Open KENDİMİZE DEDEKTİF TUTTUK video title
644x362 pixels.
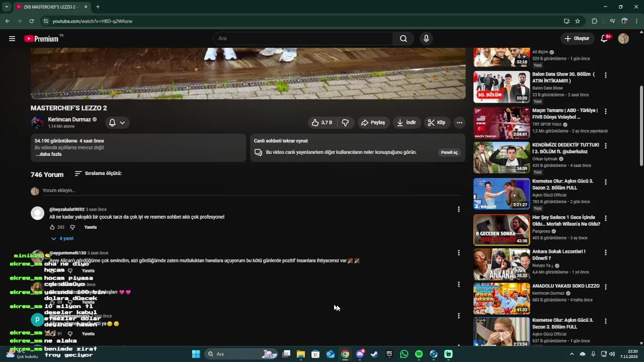pos(566,148)
